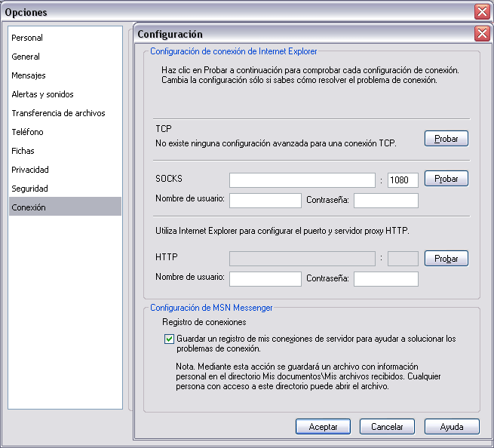Confirm settings with Aceptar
The width and height of the screenshot is (494, 448).
[323, 427]
